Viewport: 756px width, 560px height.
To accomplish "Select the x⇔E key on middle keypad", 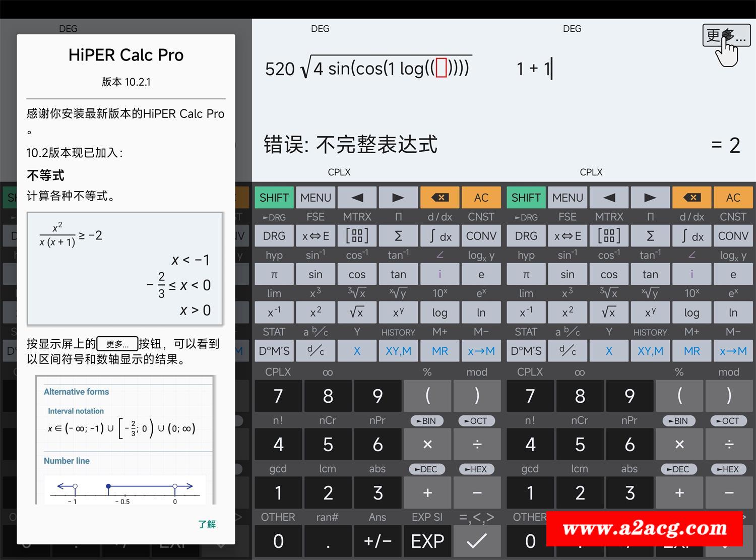I will click(316, 236).
